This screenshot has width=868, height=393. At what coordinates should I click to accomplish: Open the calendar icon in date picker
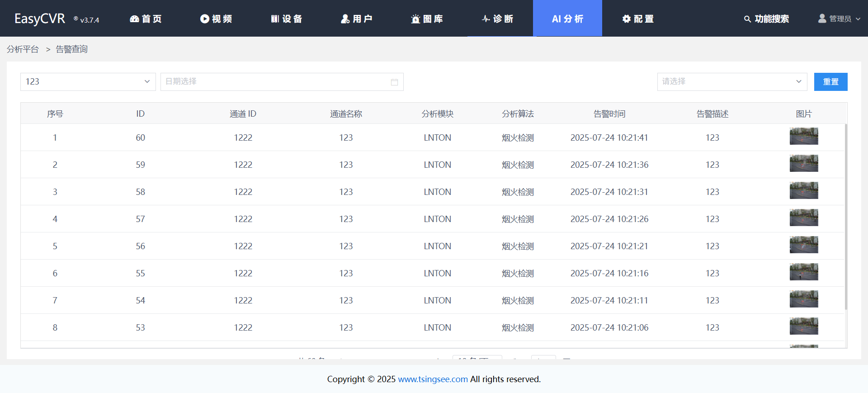pyautogui.click(x=394, y=82)
